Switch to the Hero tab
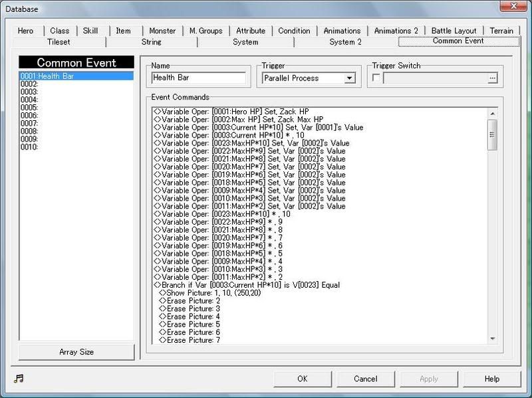The image size is (532, 398). (25, 31)
